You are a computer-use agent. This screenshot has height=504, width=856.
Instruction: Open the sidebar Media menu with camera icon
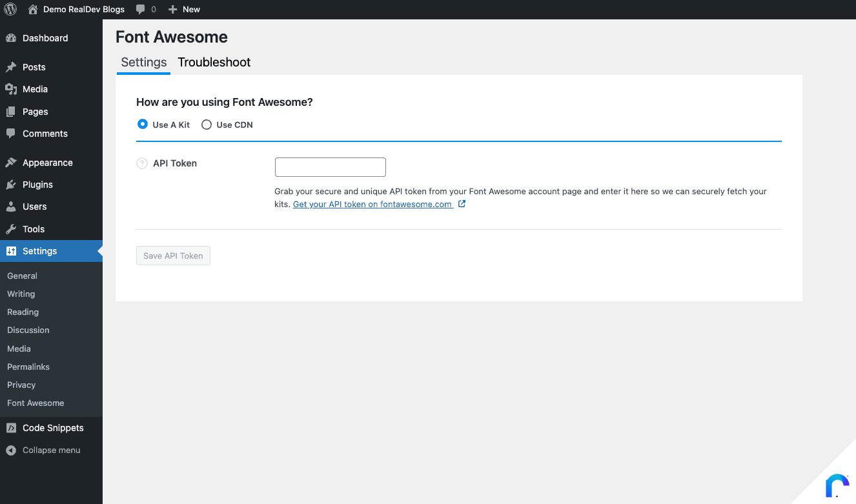[51, 89]
